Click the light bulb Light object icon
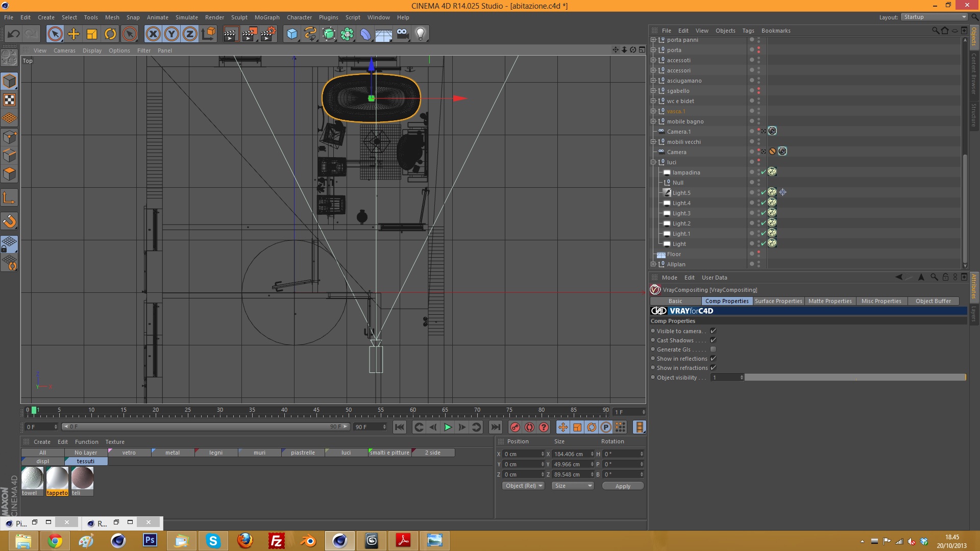Viewport: 980px width, 551px height. point(420,34)
